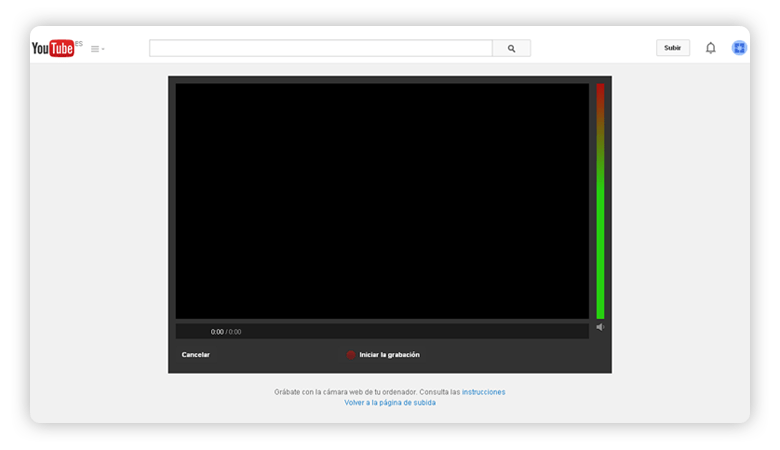Click the 0:00 / 0:00 time display
Screen dimensions: 780x450
(226, 332)
